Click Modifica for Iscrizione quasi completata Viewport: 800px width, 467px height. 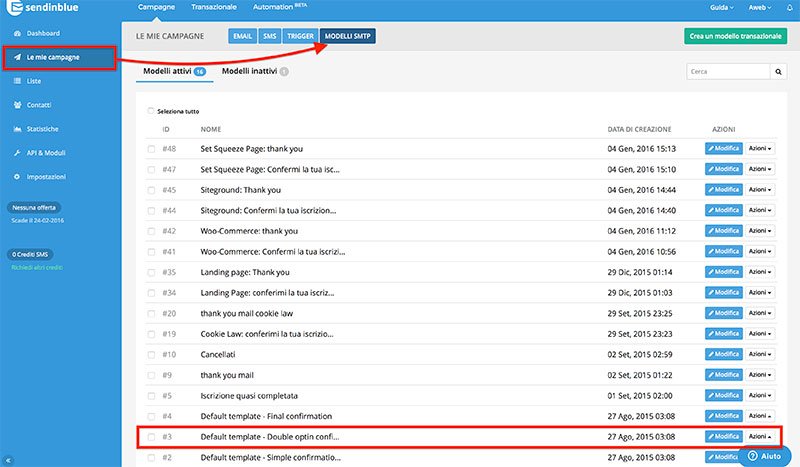(723, 395)
